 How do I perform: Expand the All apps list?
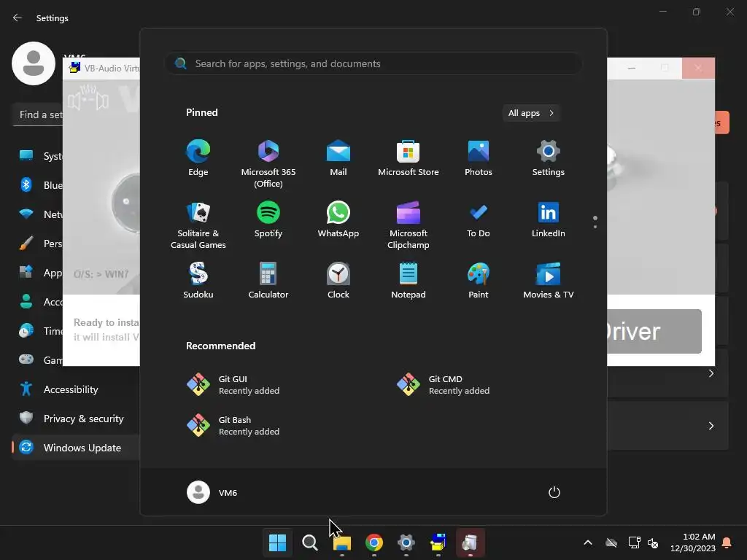531,113
